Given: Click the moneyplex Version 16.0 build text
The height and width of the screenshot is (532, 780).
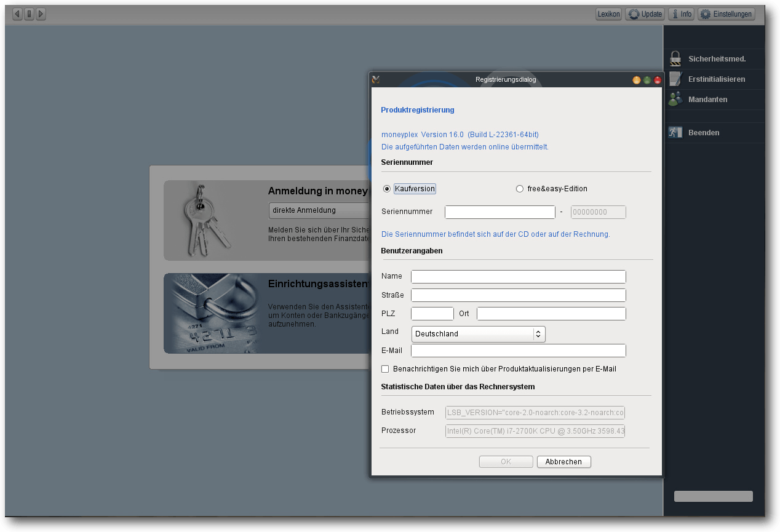Looking at the screenshot, I should pos(460,135).
